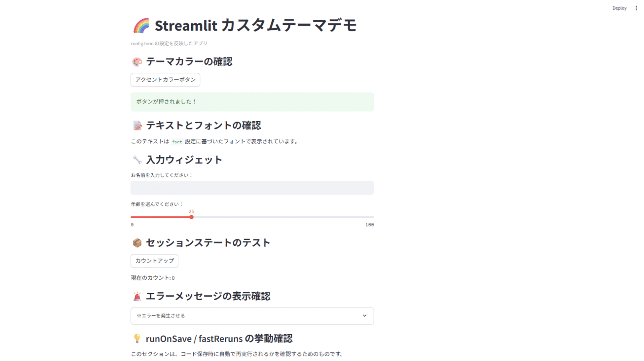This screenshot has height=361, width=644.
Task: Click the chevron arrow of the error selectbox
Action: [x=364, y=316]
